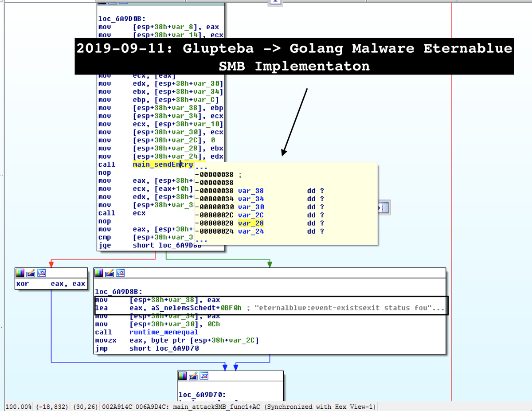Click the group-nodes icon on the xor node
532x411 pixels.
click(x=41, y=273)
